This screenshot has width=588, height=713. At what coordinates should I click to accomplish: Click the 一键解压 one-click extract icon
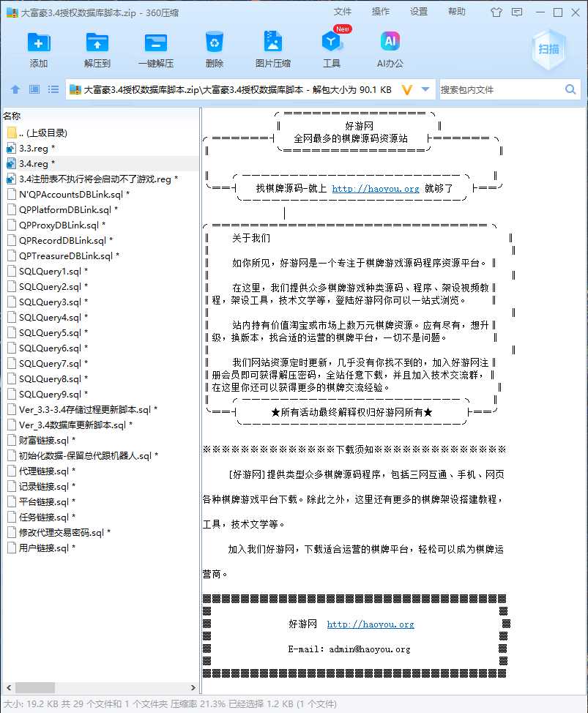155,42
